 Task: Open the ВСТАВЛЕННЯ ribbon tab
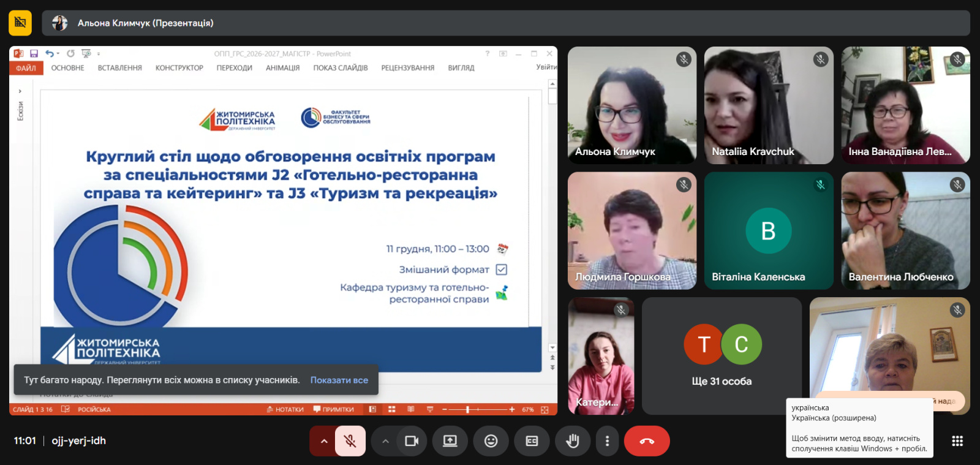point(119,68)
